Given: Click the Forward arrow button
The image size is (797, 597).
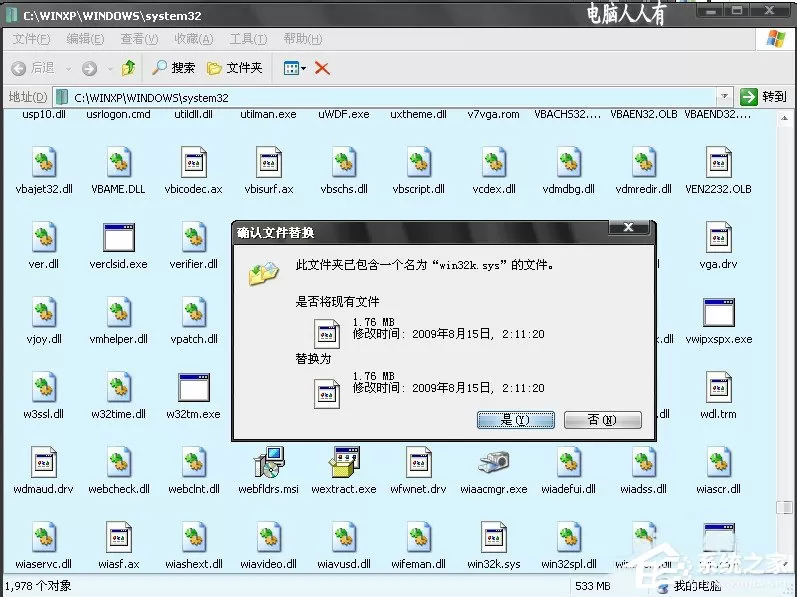Looking at the screenshot, I should tap(89, 68).
